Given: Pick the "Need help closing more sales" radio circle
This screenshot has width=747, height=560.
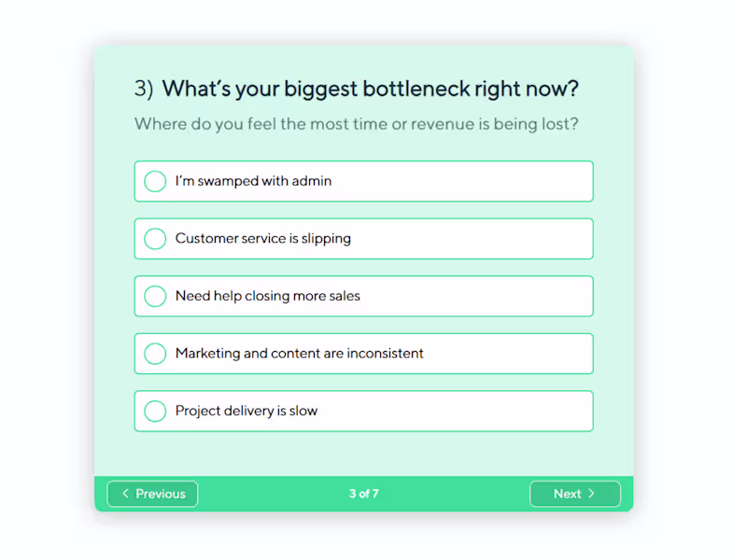Looking at the screenshot, I should pyautogui.click(x=155, y=296).
